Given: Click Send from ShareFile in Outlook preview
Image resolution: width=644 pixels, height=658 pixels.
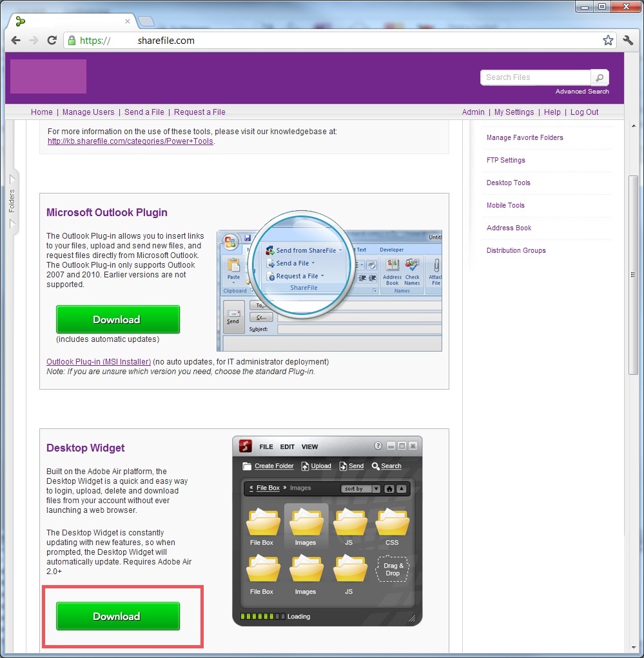Looking at the screenshot, I should (x=304, y=250).
